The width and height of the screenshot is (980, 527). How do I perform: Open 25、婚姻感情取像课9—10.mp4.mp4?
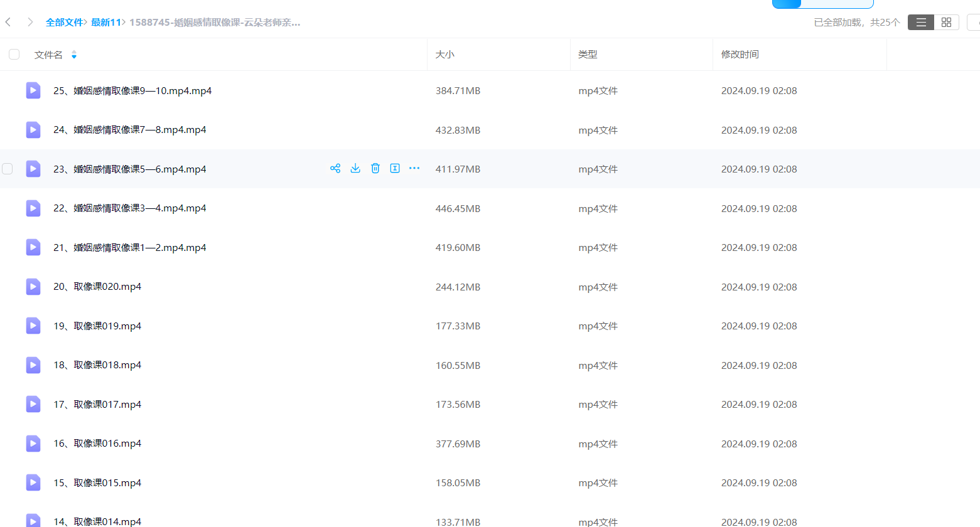click(132, 91)
